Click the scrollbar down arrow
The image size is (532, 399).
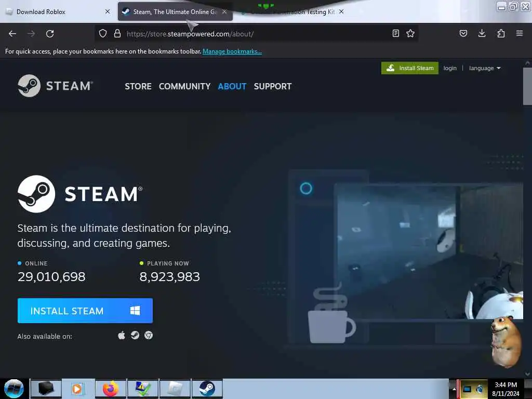tap(527, 374)
